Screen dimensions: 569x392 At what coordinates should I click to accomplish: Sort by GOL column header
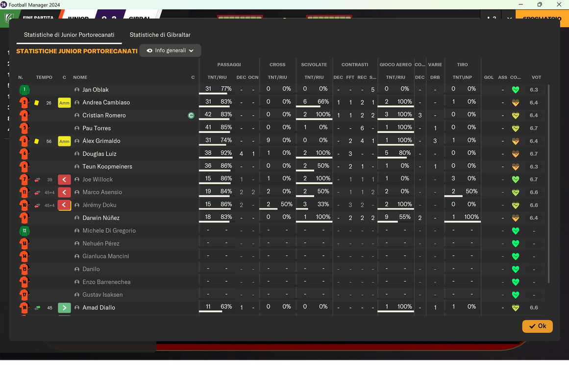pos(489,77)
